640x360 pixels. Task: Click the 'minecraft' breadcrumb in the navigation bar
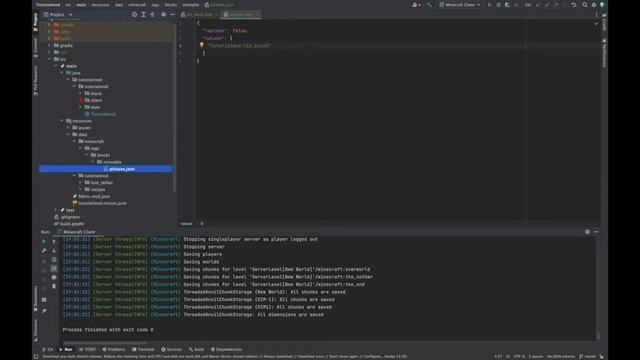pyautogui.click(x=137, y=5)
